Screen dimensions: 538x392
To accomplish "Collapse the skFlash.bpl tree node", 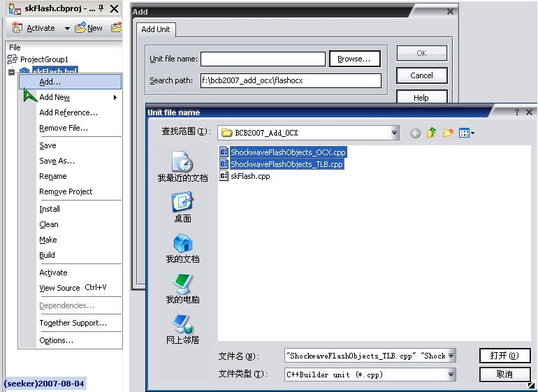I will point(12,72).
